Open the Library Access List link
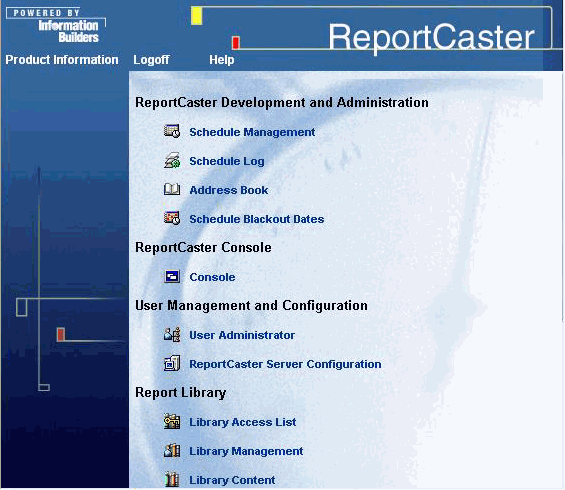 coord(243,422)
